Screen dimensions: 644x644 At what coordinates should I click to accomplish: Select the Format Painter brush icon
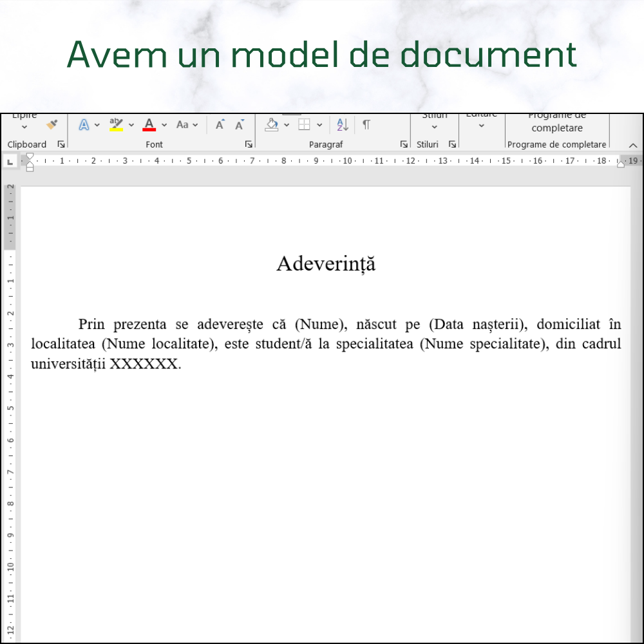(x=52, y=124)
